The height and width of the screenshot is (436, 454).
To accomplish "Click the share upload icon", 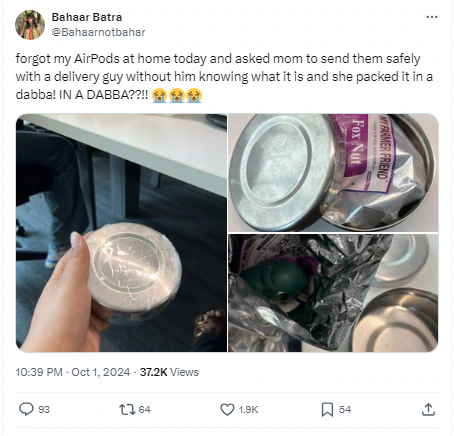I will (x=428, y=409).
